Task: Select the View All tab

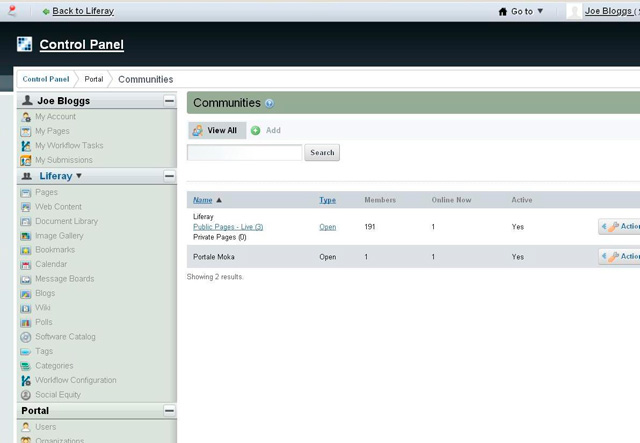Action: point(217,130)
